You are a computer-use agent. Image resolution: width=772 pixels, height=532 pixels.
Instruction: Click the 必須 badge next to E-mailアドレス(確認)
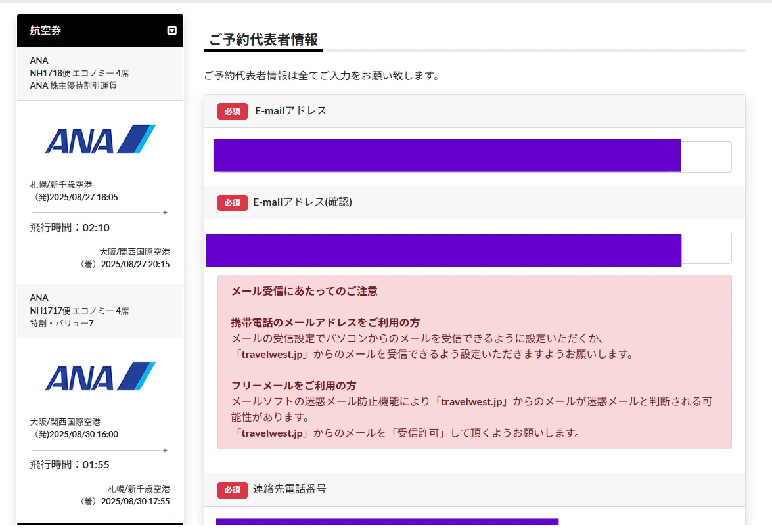233,203
